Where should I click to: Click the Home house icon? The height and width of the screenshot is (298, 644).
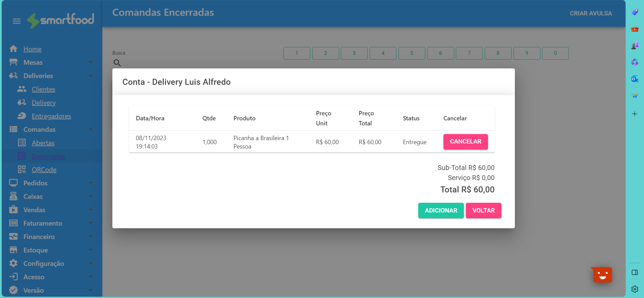pos(13,49)
